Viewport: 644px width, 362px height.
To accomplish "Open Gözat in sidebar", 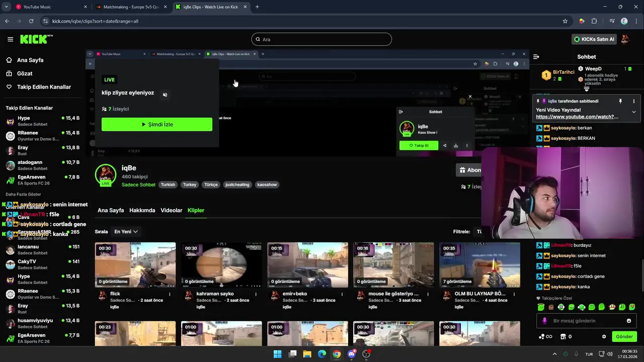I will click(25, 73).
